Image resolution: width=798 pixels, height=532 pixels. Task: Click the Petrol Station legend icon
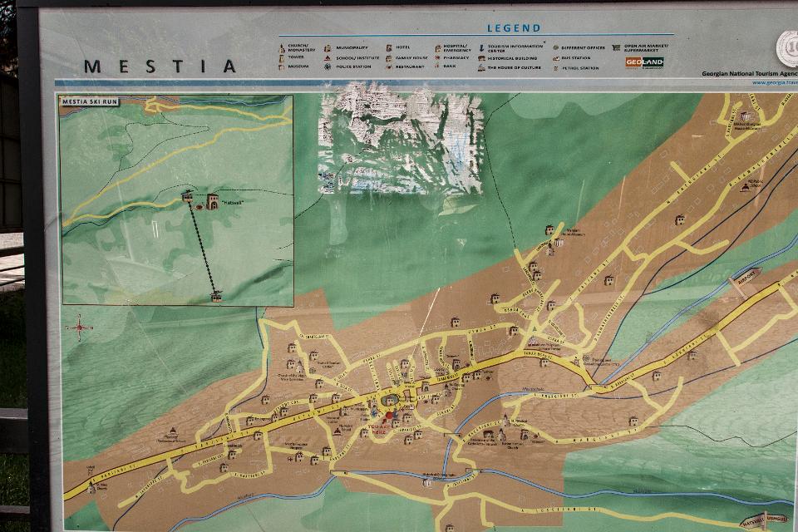point(556,67)
